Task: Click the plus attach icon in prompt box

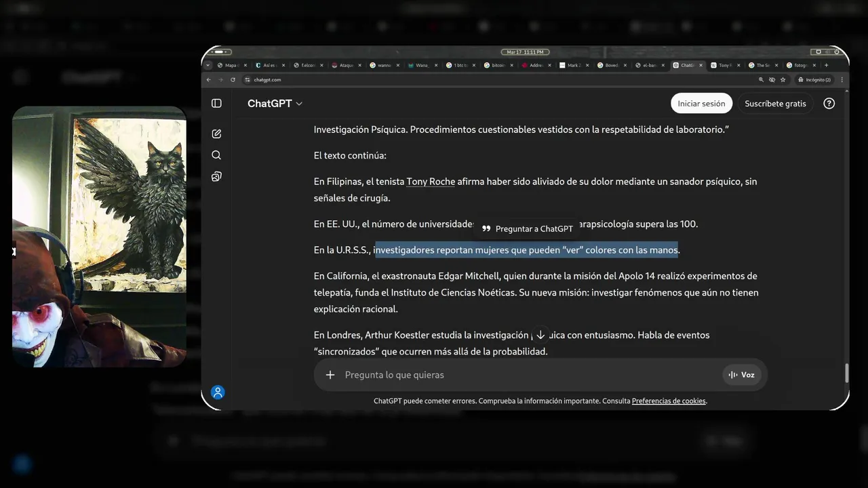Action: pos(330,375)
